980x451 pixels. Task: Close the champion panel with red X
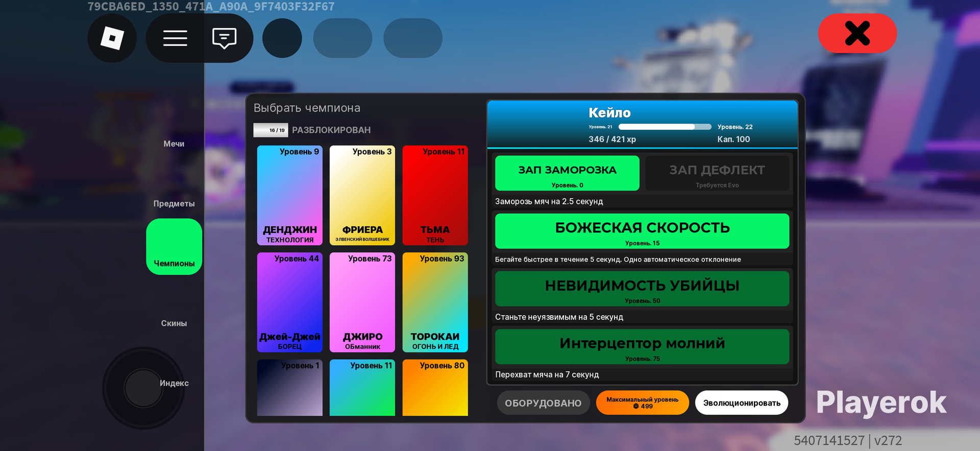[x=857, y=33]
